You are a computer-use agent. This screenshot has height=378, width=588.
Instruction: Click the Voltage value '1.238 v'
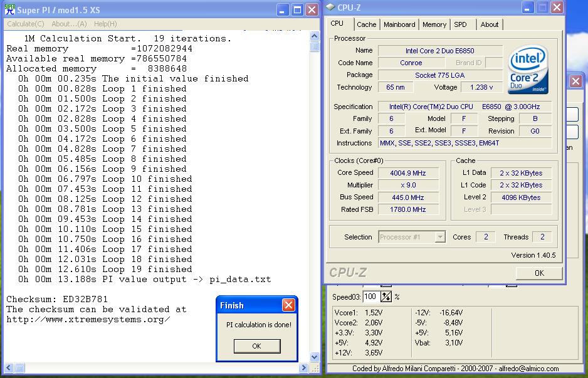[481, 87]
